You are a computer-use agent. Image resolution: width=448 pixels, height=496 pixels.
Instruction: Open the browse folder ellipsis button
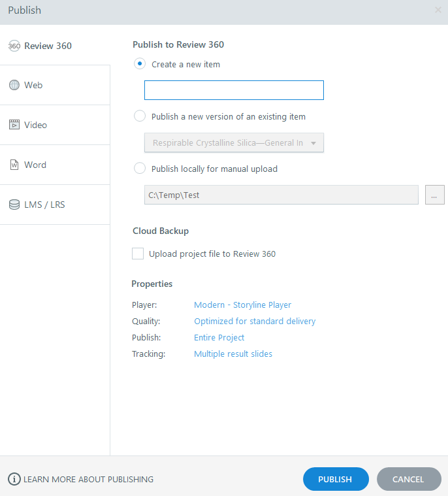tap(434, 195)
